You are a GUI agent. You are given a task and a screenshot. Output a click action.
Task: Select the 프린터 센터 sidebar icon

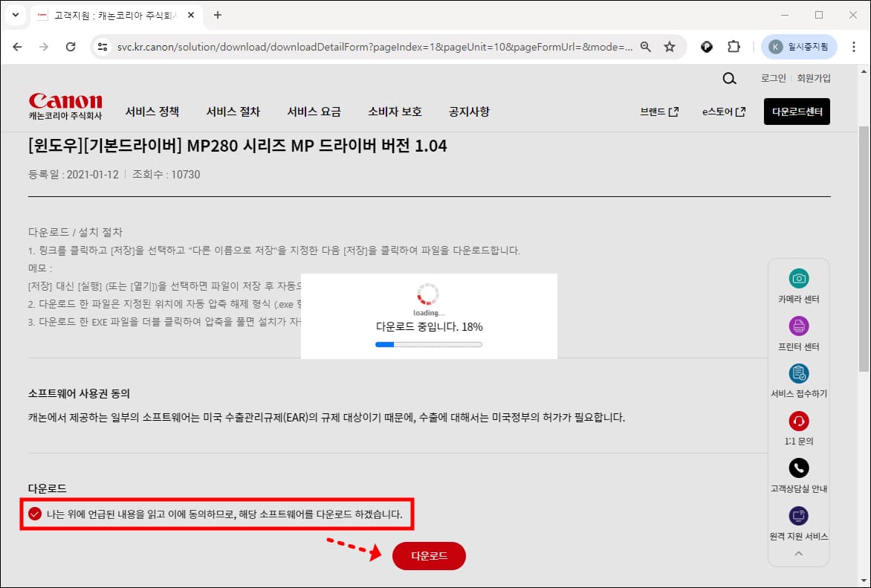799,326
